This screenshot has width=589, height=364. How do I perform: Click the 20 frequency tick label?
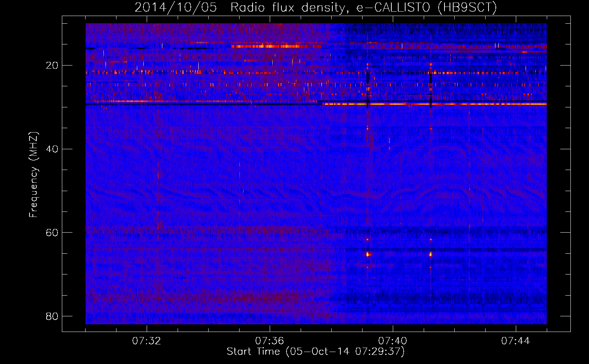click(x=52, y=66)
